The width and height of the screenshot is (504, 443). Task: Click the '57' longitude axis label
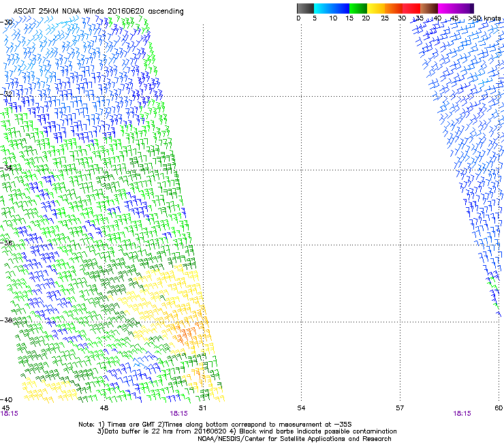(400, 408)
